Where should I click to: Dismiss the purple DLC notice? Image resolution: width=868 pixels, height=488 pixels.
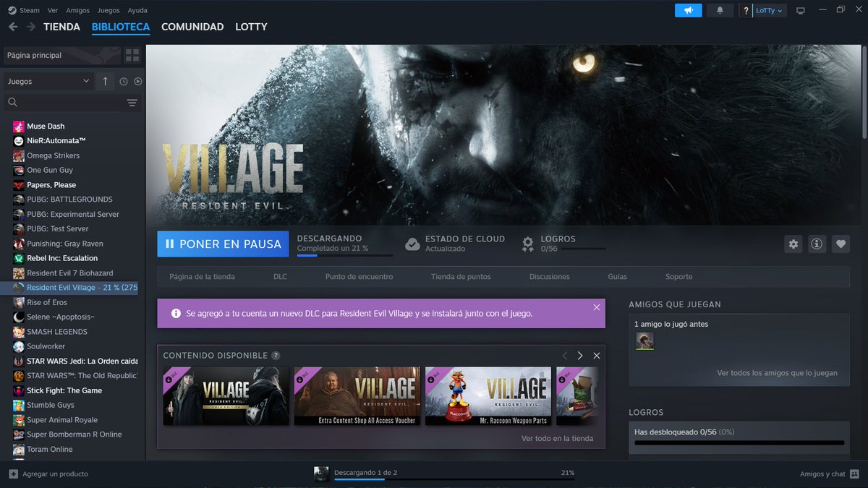click(596, 307)
